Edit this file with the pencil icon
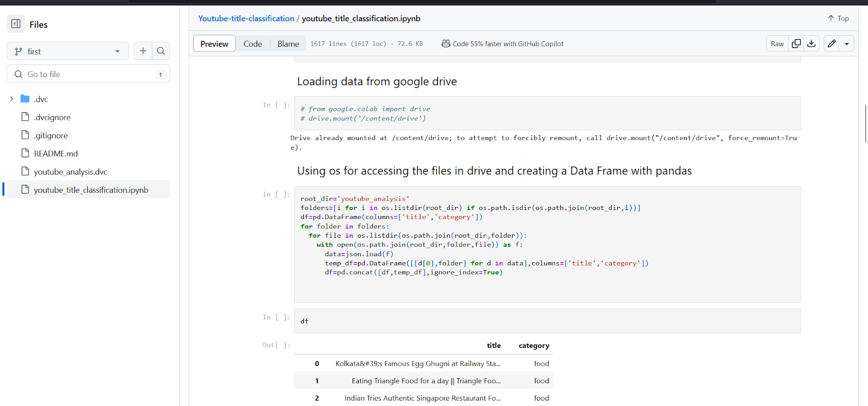Viewport: 868px width, 406px height. (x=832, y=43)
